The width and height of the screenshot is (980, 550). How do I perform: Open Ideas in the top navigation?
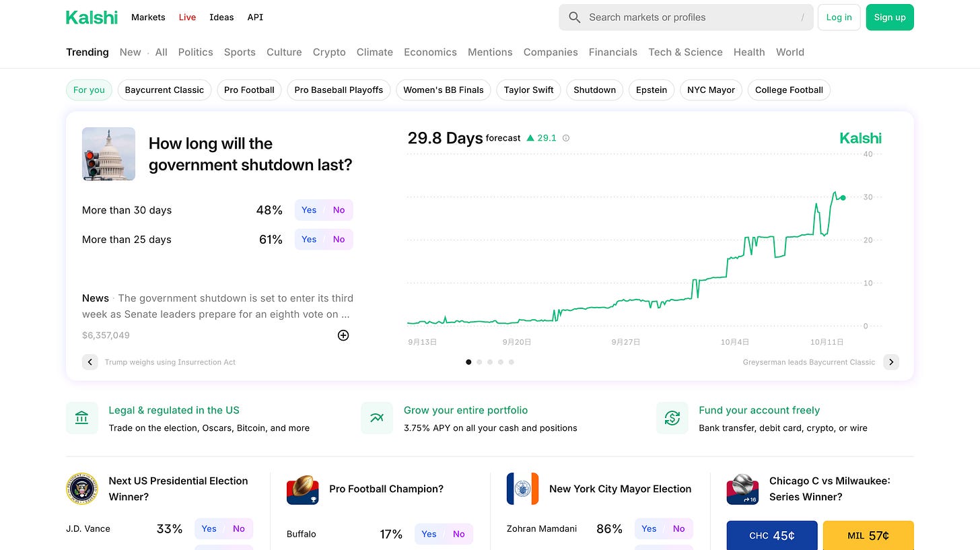click(221, 18)
